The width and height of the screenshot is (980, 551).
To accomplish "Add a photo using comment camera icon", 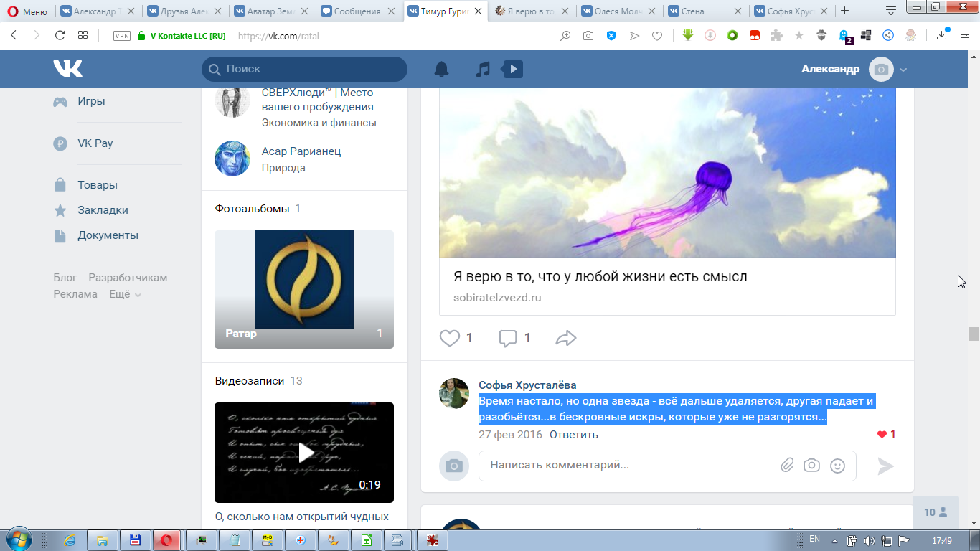I will tap(811, 466).
